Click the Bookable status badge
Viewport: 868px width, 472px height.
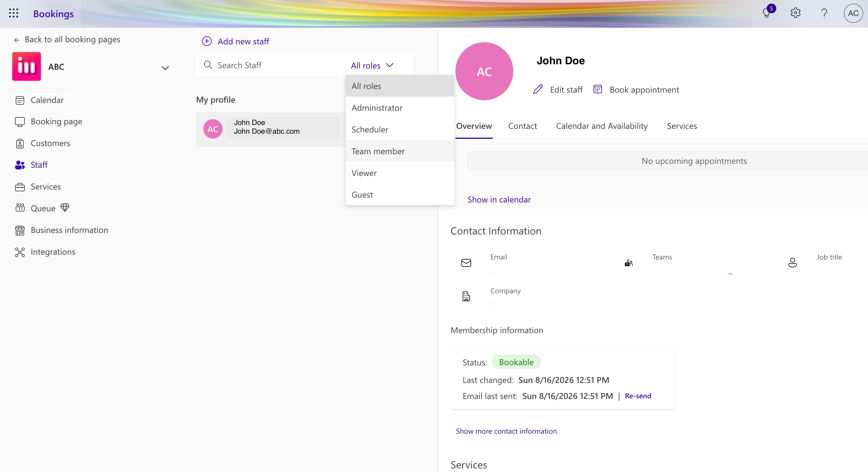coord(516,362)
